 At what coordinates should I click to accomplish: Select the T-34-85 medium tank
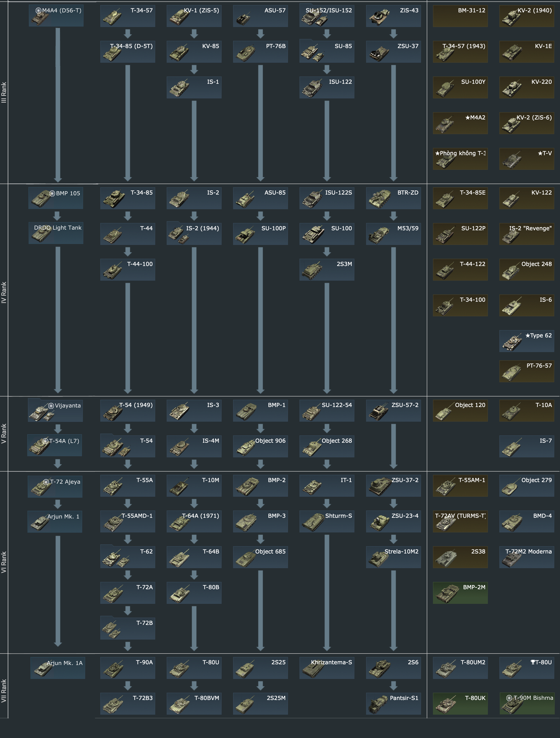[128, 198]
